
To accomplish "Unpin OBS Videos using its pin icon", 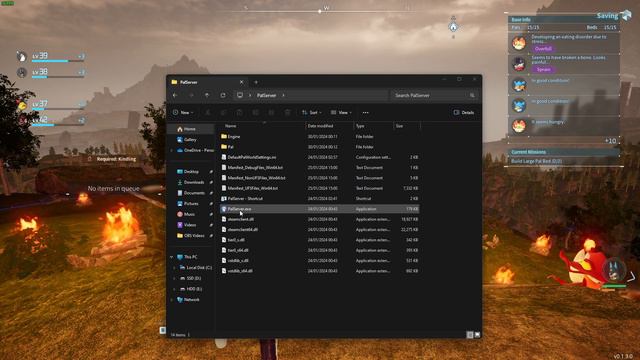I will 211,236.
